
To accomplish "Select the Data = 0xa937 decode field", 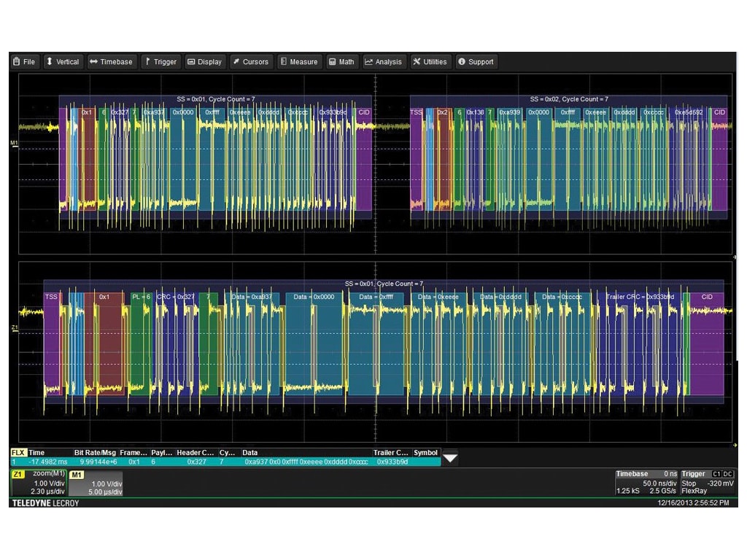I will 253,297.
